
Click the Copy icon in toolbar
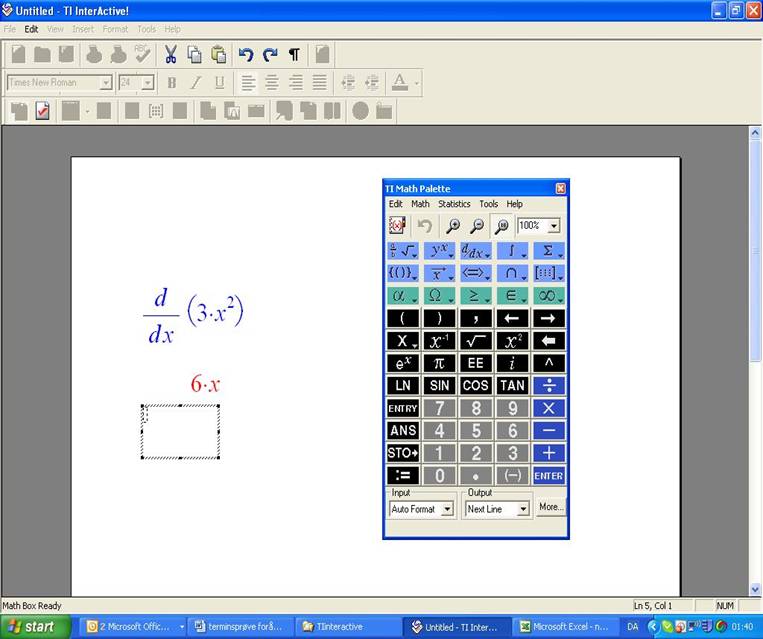pos(195,54)
